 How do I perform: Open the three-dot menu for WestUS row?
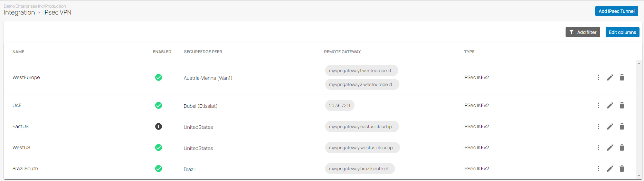pos(598,147)
